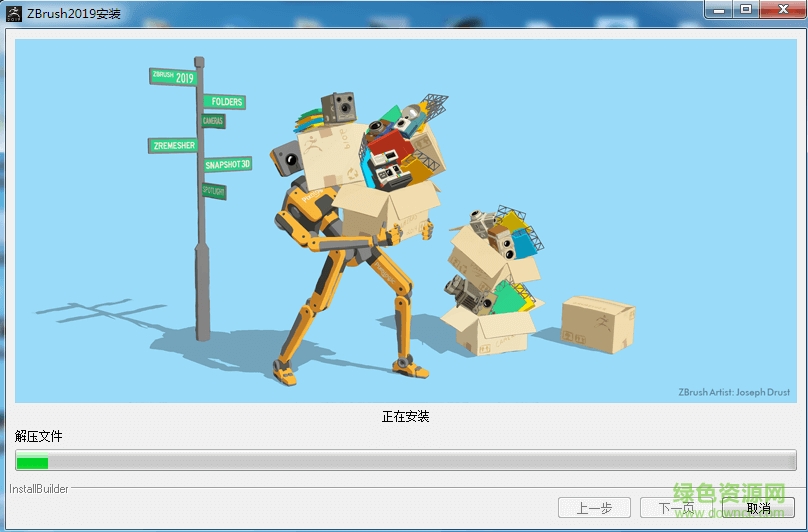Click the camera on top of robot's box
The image size is (808, 532).
click(x=339, y=106)
